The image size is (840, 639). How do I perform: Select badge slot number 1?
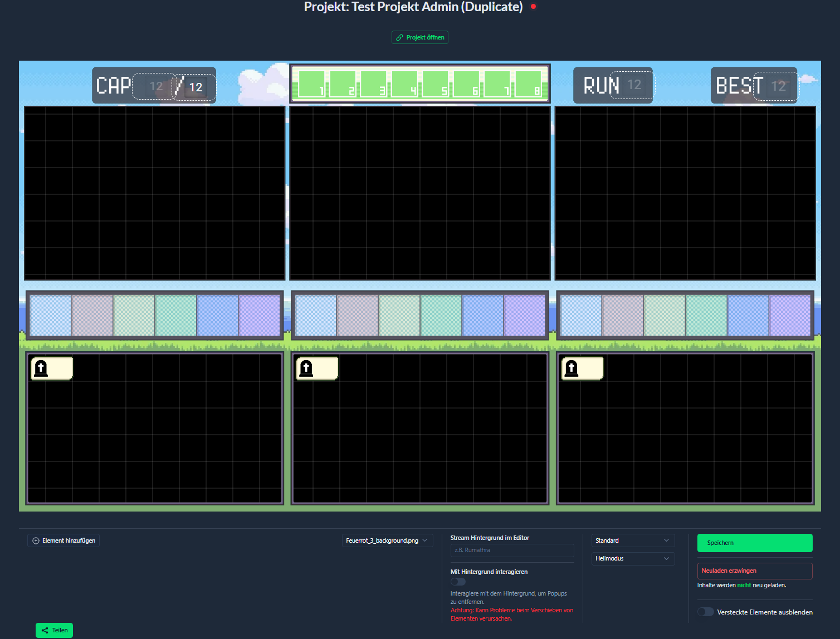point(312,84)
